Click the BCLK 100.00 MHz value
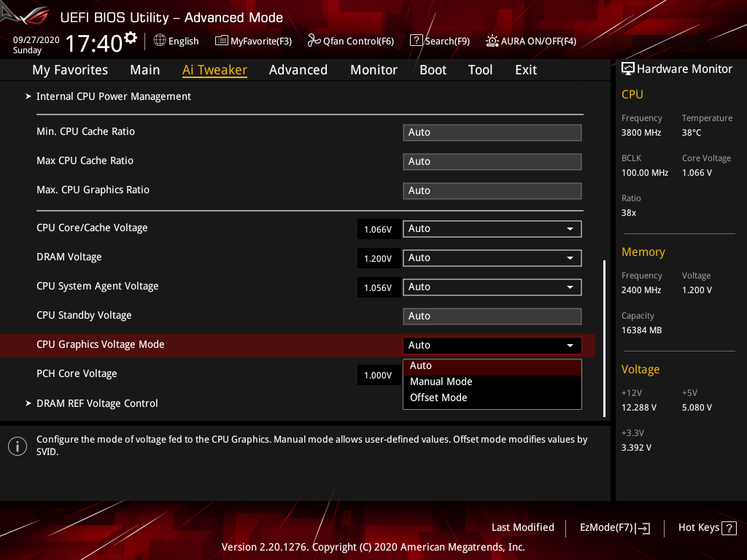747x560 pixels. pyautogui.click(x=645, y=172)
